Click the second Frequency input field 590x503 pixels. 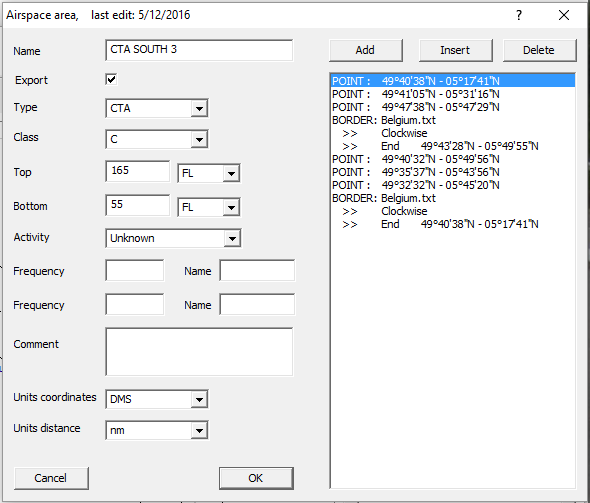tap(135, 304)
